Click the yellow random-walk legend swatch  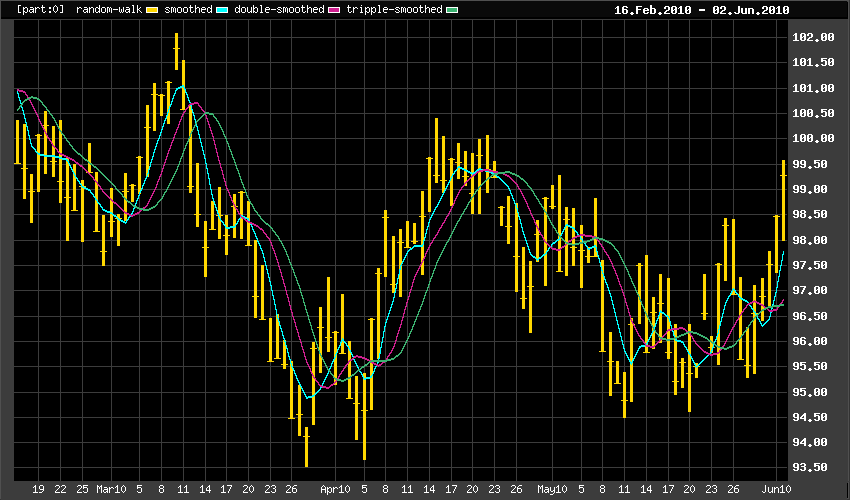point(152,10)
